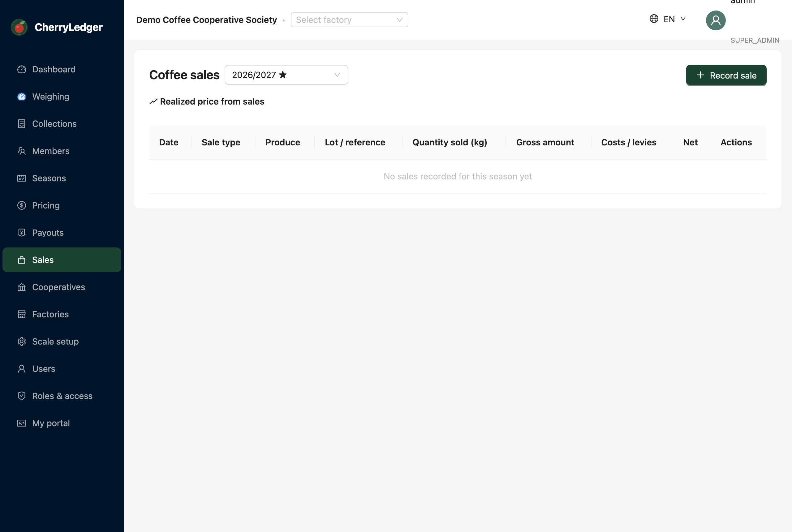Open Scale setup page
The width and height of the screenshot is (792, 532).
tap(62, 341)
